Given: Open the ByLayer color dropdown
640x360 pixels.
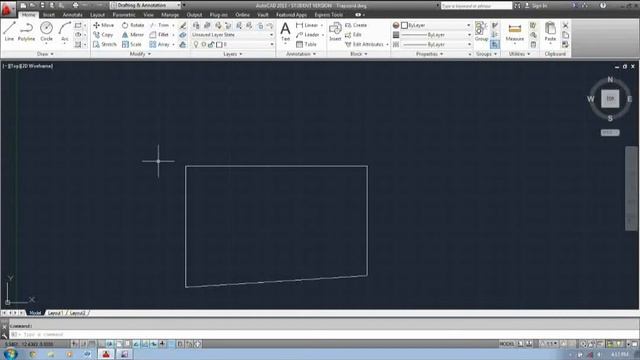Looking at the screenshot, I should coord(436,25).
